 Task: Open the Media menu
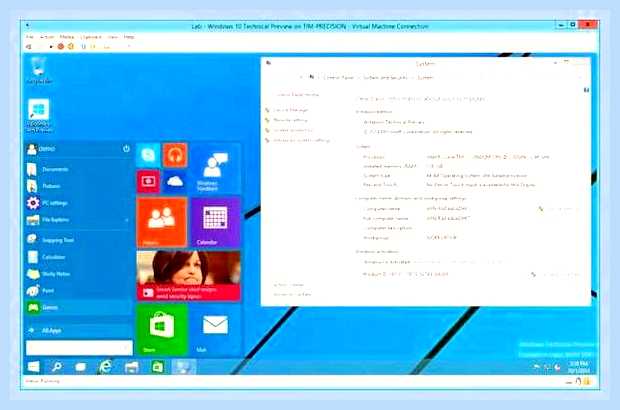tap(67, 37)
